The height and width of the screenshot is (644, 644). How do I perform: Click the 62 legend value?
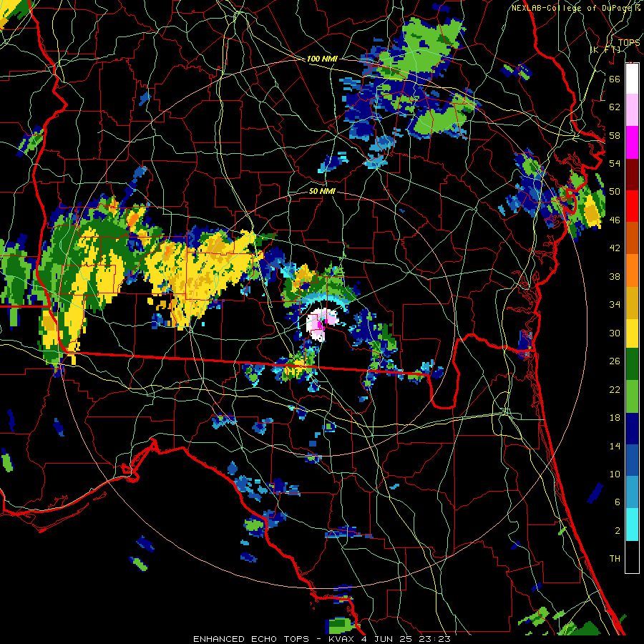pyautogui.click(x=615, y=107)
